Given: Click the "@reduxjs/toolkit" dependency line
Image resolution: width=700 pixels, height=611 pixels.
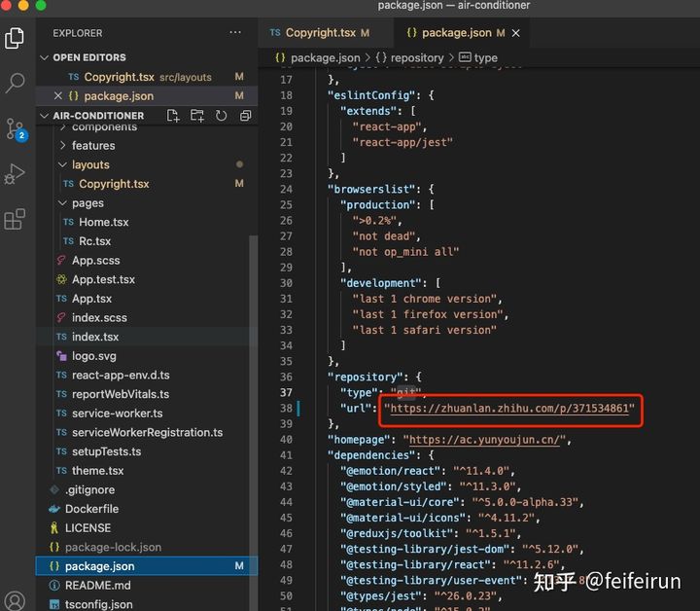Looking at the screenshot, I should tap(431, 533).
